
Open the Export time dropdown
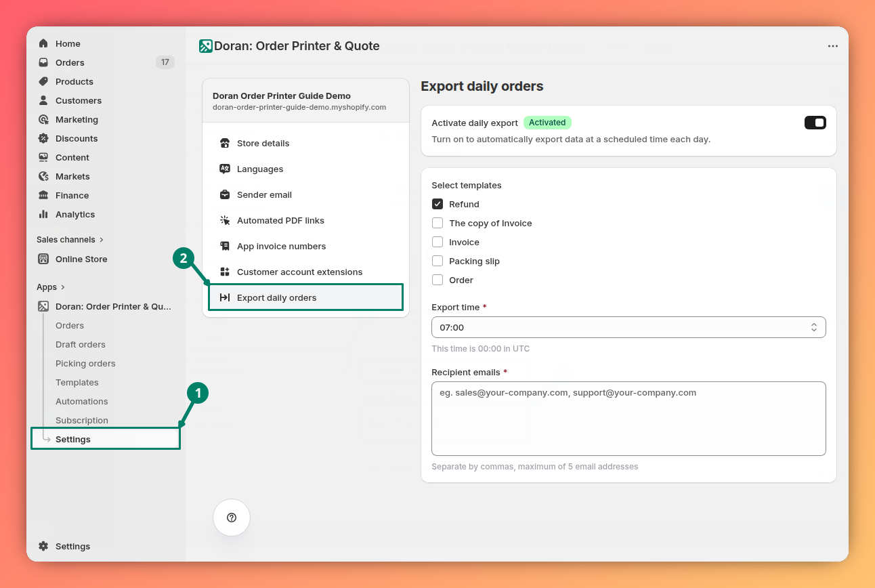(x=628, y=327)
